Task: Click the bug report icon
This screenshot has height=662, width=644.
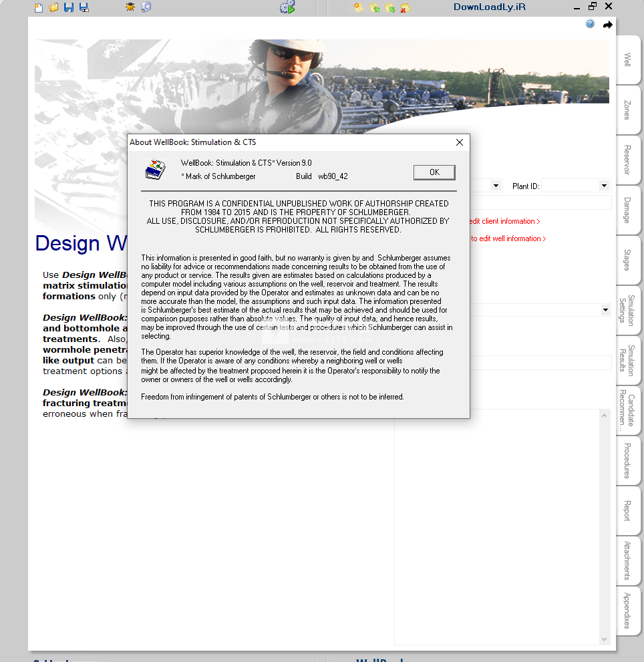Action: (x=130, y=7)
